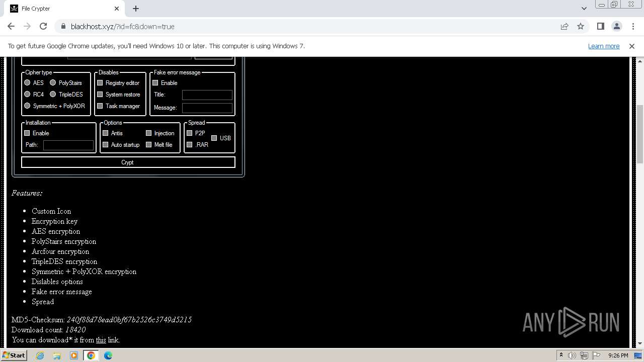Show hidden system tray icons
The width and height of the screenshot is (644, 362).
561,355
